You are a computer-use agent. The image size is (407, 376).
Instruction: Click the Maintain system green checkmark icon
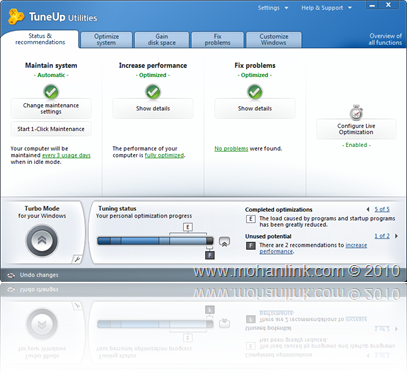point(51,92)
